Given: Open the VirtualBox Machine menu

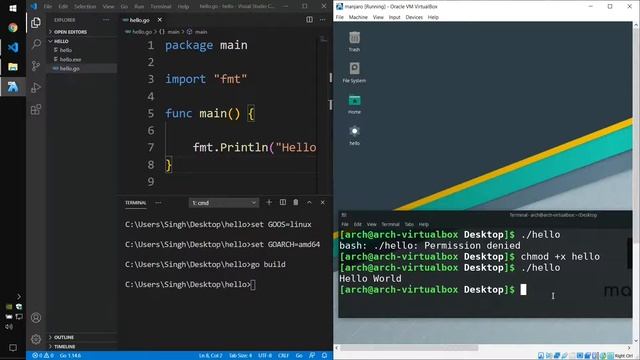Looking at the screenshot, I should [x=358, y=17].
